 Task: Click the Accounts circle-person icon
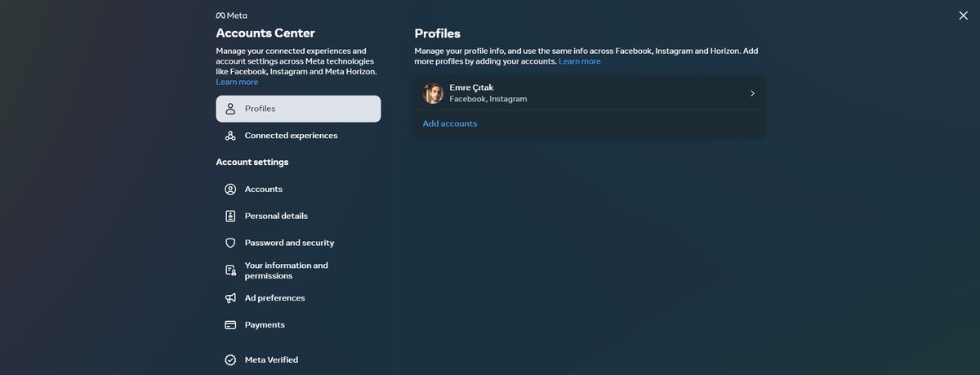(x=230, y=189)
